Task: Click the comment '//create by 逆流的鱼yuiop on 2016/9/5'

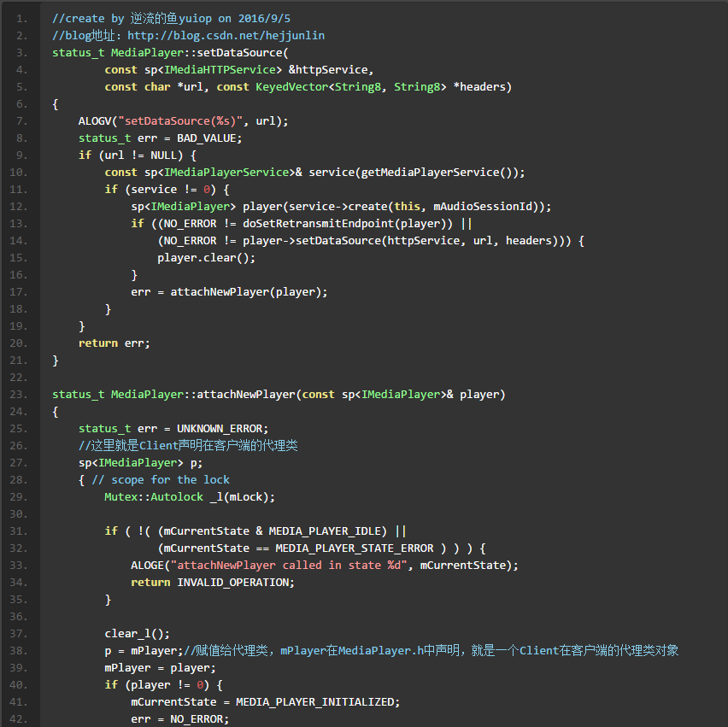Action: [172, 19]
